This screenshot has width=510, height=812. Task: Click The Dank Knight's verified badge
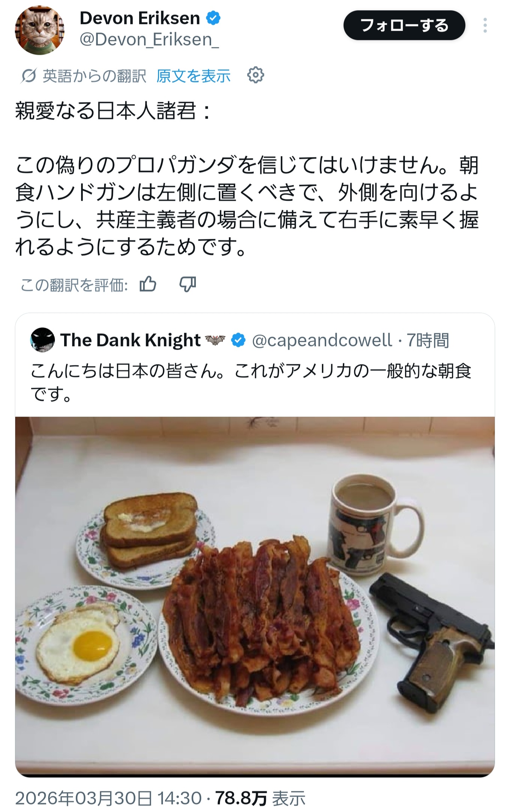tap(238, 340)
